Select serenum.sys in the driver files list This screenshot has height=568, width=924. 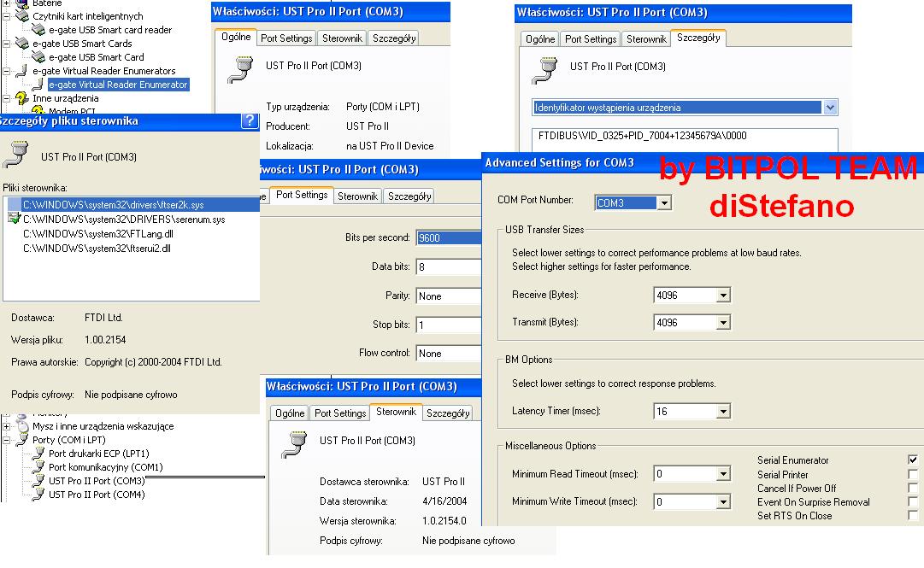[x=124, y=219]
